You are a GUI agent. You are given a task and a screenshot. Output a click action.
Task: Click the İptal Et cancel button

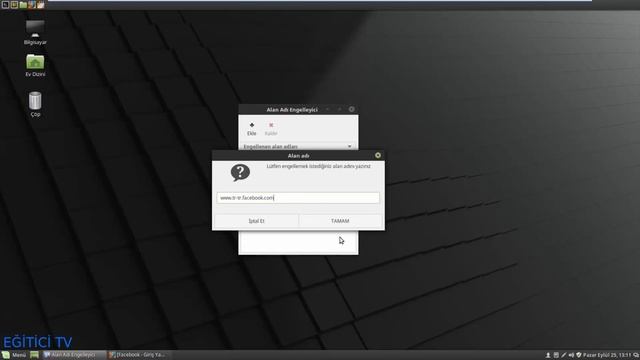coord(256,221)
